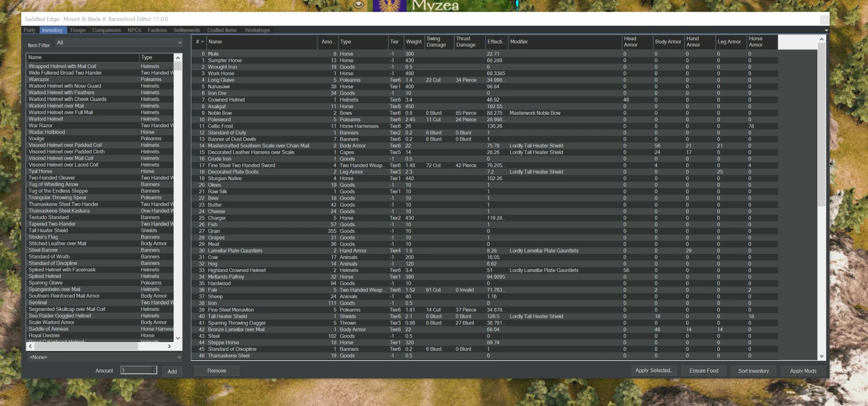Open the Settlements tab
The height and width of the screenshot is (406, 868).
click(x=187, y=30)
